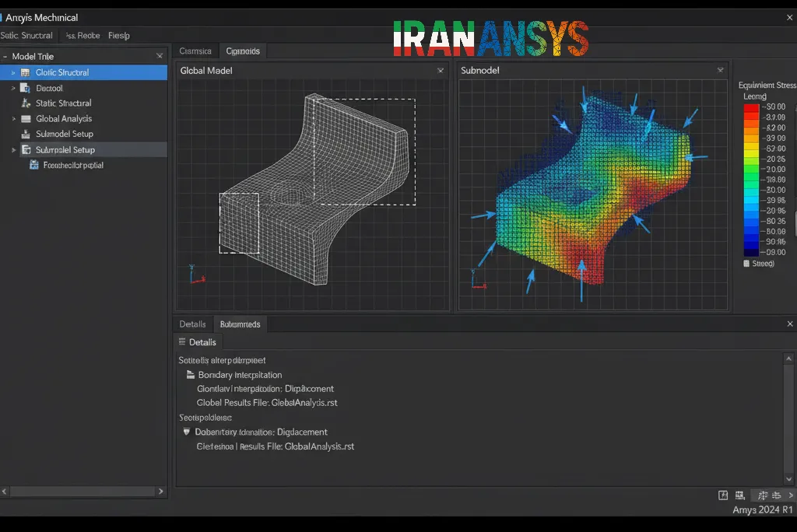Click the 'Sotitells alterp dlimpieet' heading
This screenshot has height=532, width=797.
(x=222, y=360)
